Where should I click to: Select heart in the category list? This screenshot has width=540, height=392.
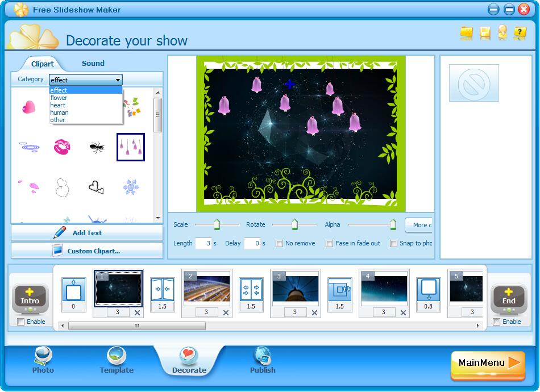pyautogui.click(x=58, y=105)
